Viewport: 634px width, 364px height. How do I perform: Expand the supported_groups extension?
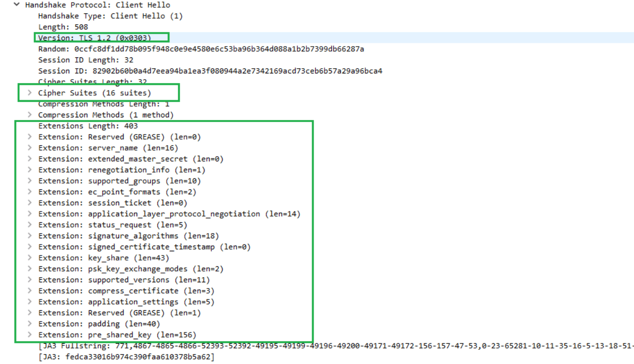point(30,181)
